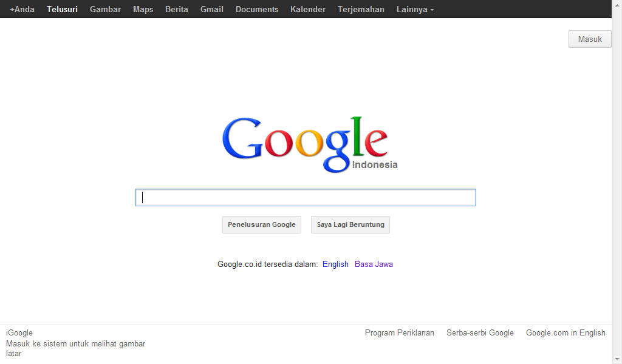Click the scrollbar down arrow

[x=617, y=359]
